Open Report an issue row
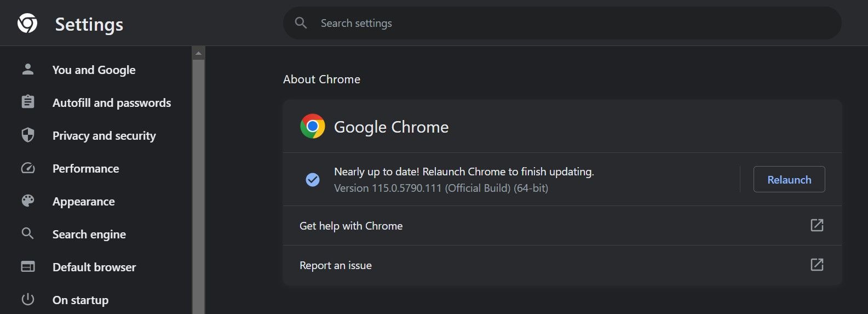Viewport: 868px width, 314px height. [336, 265]
